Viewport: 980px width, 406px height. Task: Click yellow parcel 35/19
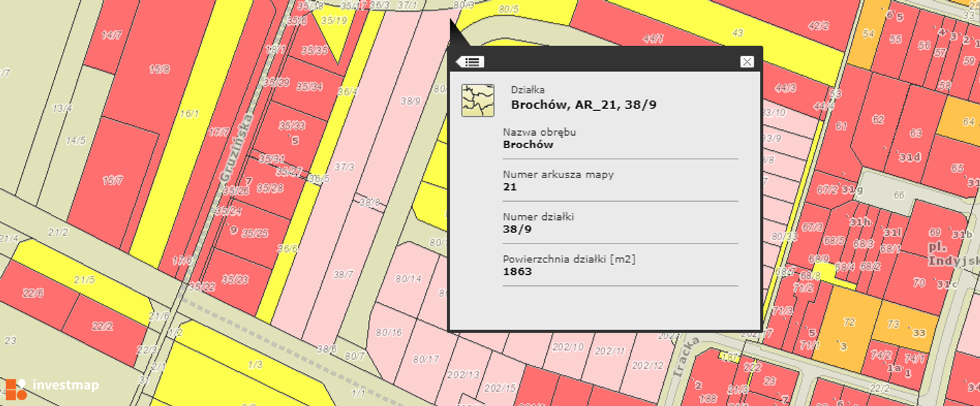tap(334, 20)
